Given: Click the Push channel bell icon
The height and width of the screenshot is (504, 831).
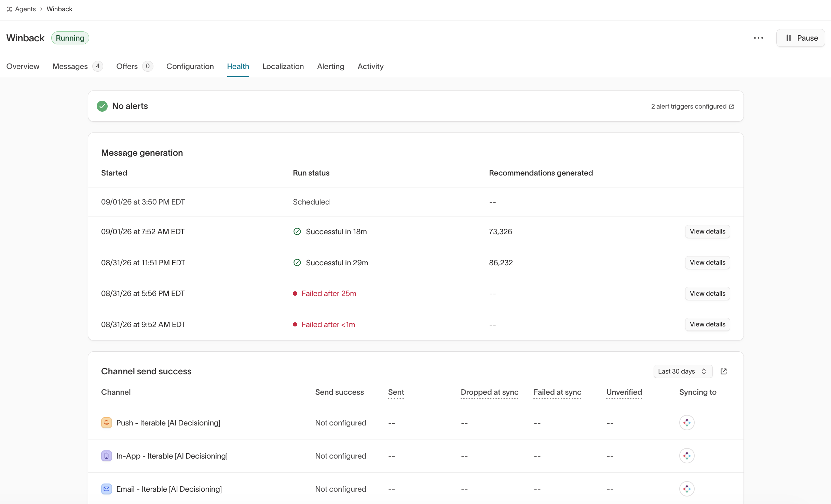Looking at the screenshot, I should [107, 423].
